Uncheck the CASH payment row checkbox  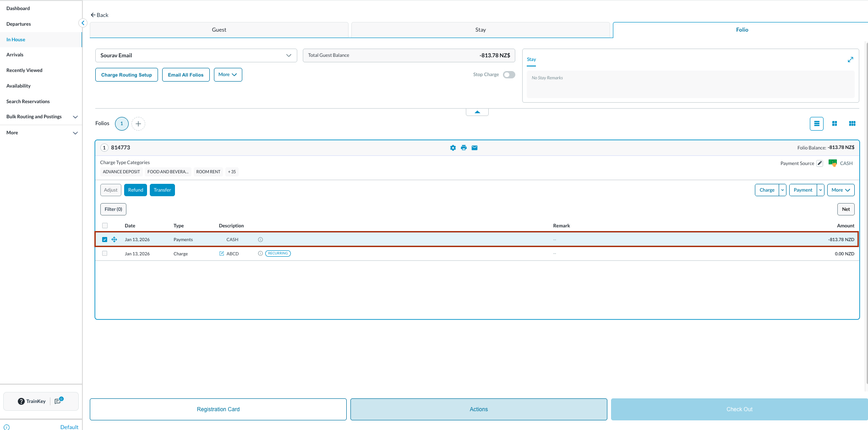pyautogui.click(x=105, y=240)
